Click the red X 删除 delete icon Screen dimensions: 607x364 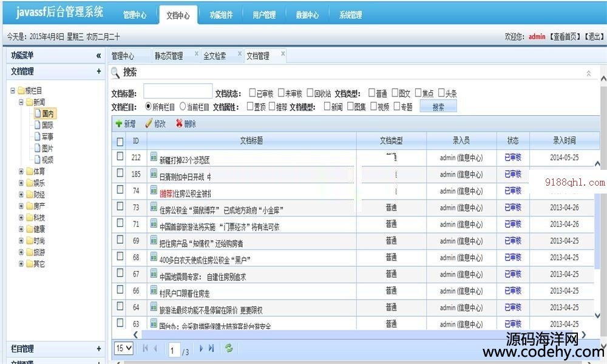click(x=179, y=123)
